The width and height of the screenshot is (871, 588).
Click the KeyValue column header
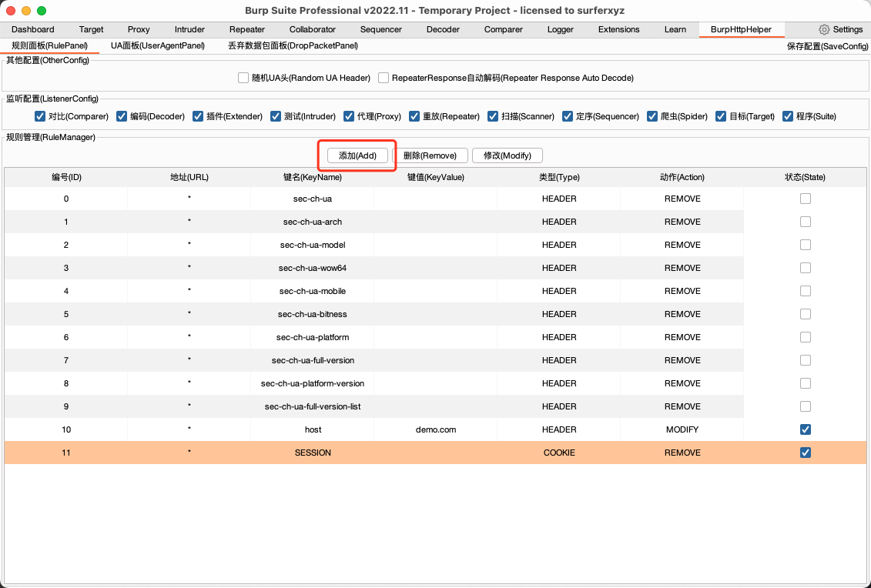pyautogui.click(x=436, y=177)
